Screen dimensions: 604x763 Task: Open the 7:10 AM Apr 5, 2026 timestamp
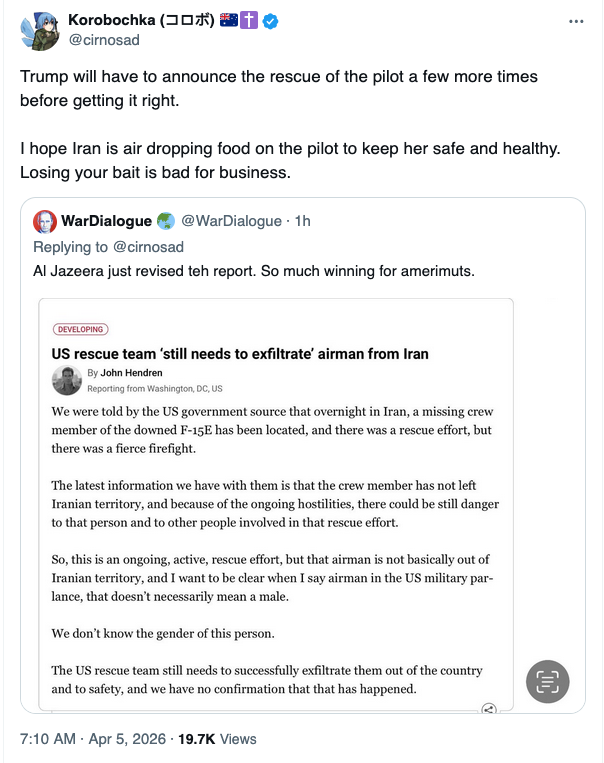93,739
